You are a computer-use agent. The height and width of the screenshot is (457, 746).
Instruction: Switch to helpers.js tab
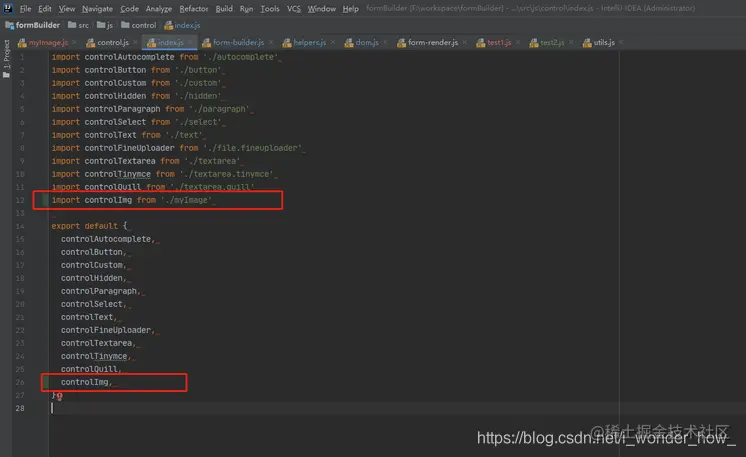click(x=309, y=43)
